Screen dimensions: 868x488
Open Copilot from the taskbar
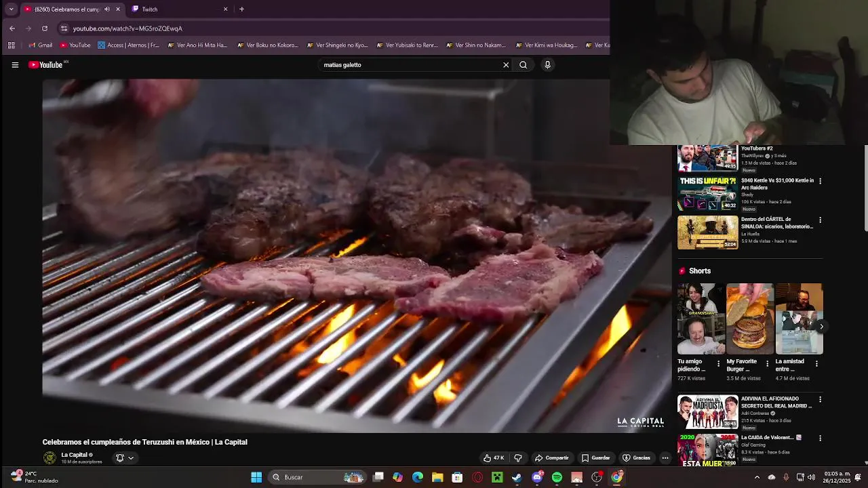(397, 477)
